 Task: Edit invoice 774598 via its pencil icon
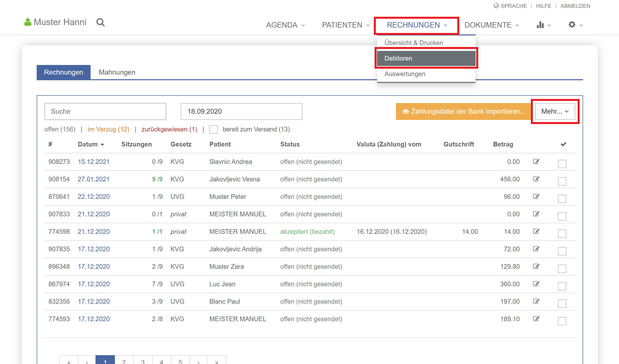tap(536, 231)
